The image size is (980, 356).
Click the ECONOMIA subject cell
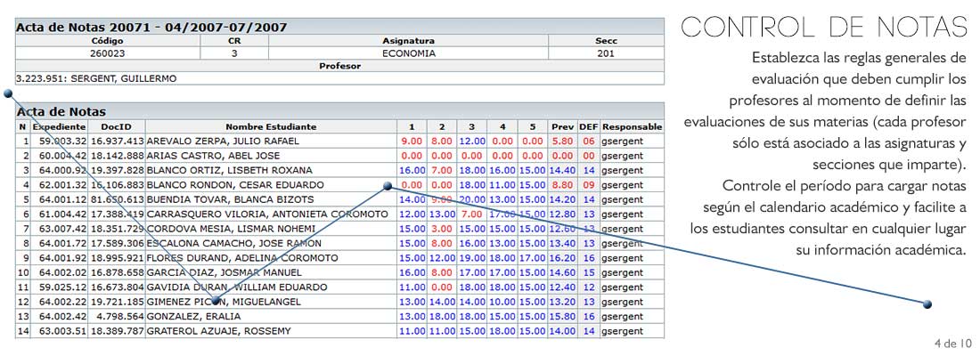point(408,53)
